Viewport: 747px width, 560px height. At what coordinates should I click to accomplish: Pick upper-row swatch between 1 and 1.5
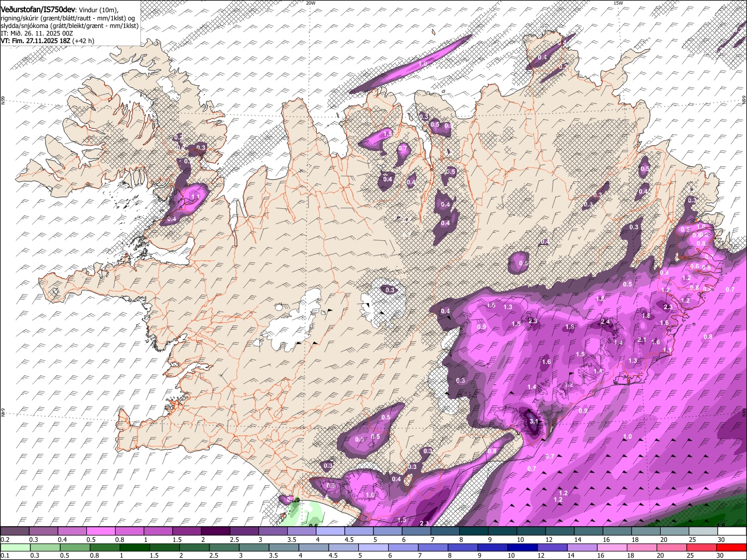[158, 531]
